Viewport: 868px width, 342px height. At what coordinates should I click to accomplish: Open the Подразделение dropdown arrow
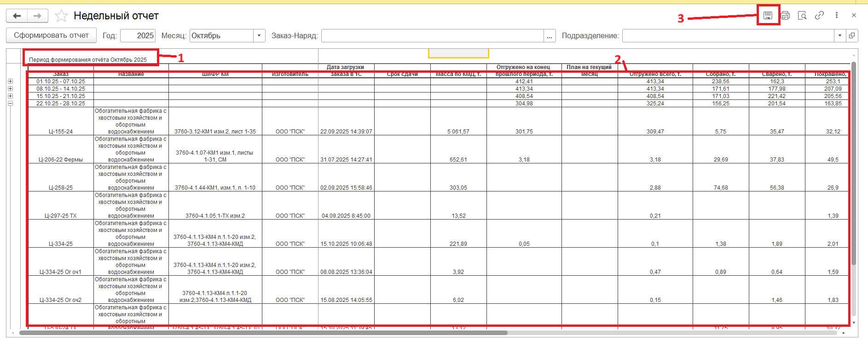pos(840,35)
